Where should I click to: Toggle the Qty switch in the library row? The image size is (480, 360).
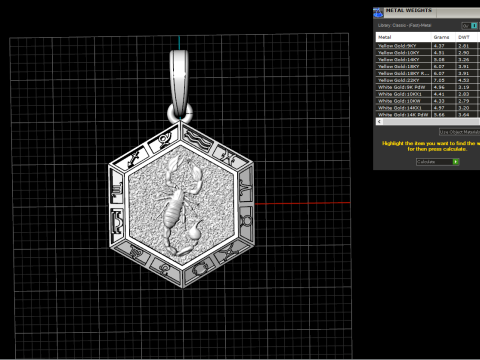pyautogui.click(x=470, y=26)
